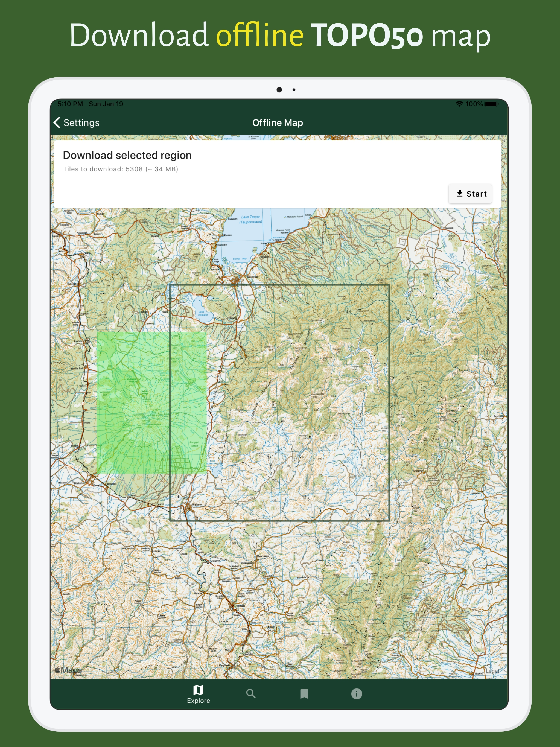Tap the Legal link on map
560x747 pixels.
coord(492,671)
